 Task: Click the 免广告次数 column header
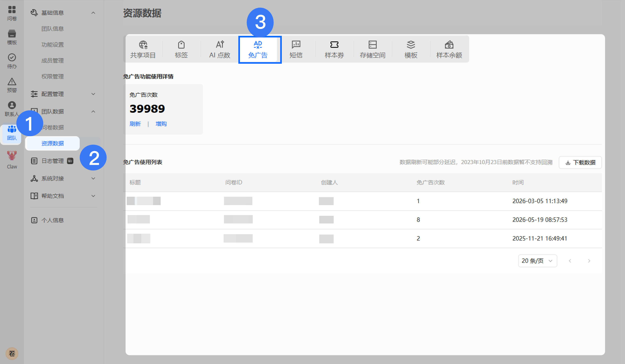430,182
